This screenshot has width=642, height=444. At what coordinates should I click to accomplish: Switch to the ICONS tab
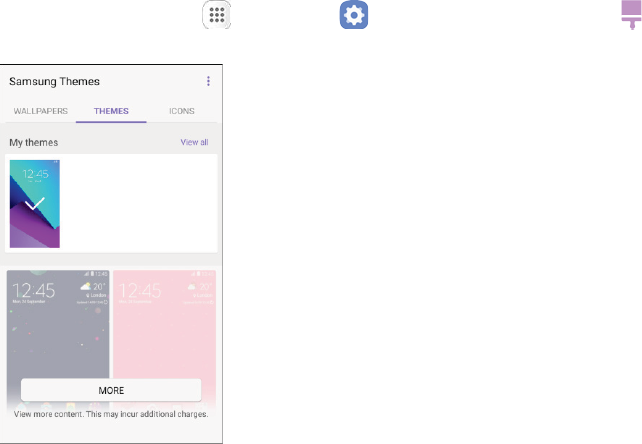point(182,111)
